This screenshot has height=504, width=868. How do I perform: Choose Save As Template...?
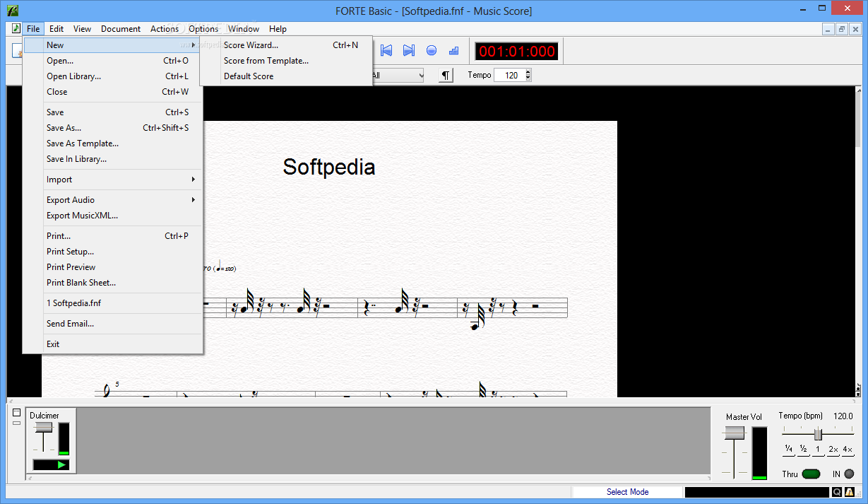(x=113, y=143)
